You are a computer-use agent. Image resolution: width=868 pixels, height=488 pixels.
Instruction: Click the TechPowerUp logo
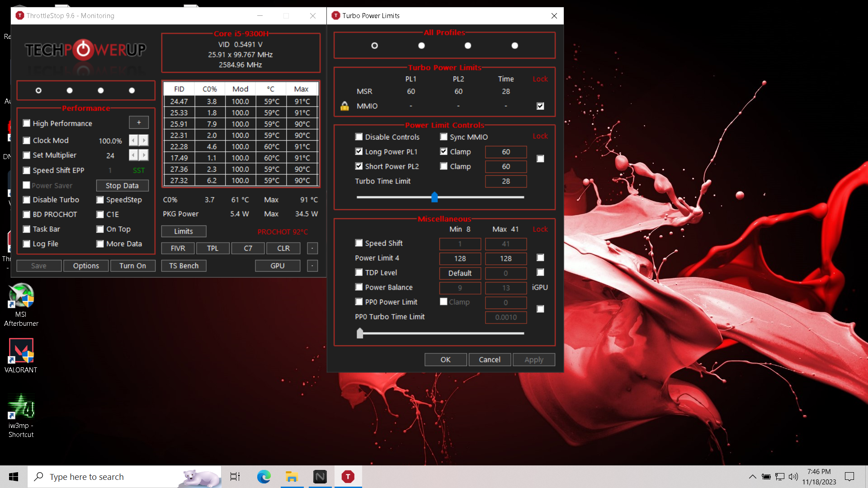pyautogui.click(x=85, y=50)
